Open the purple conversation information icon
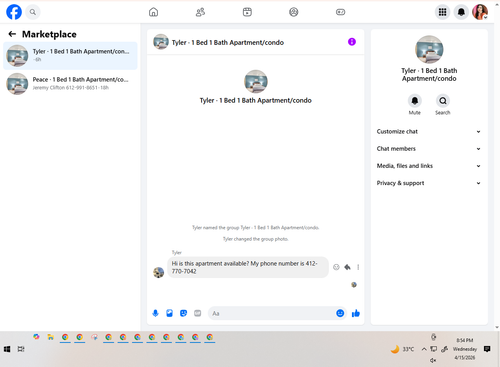Viewport: 500px width, 367px height. (352, 42)
